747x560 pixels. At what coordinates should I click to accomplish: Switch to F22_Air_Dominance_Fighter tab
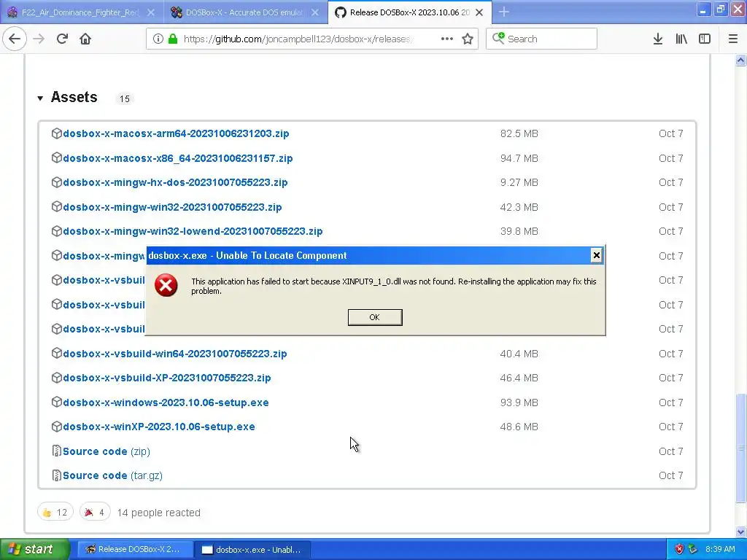(x=80, y=12)
